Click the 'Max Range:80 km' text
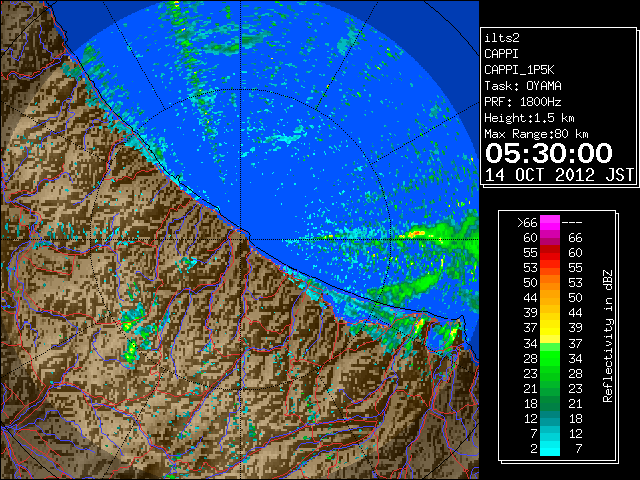Image resolution: width=640 pixels, height=480 pixels. pos(536,134)
